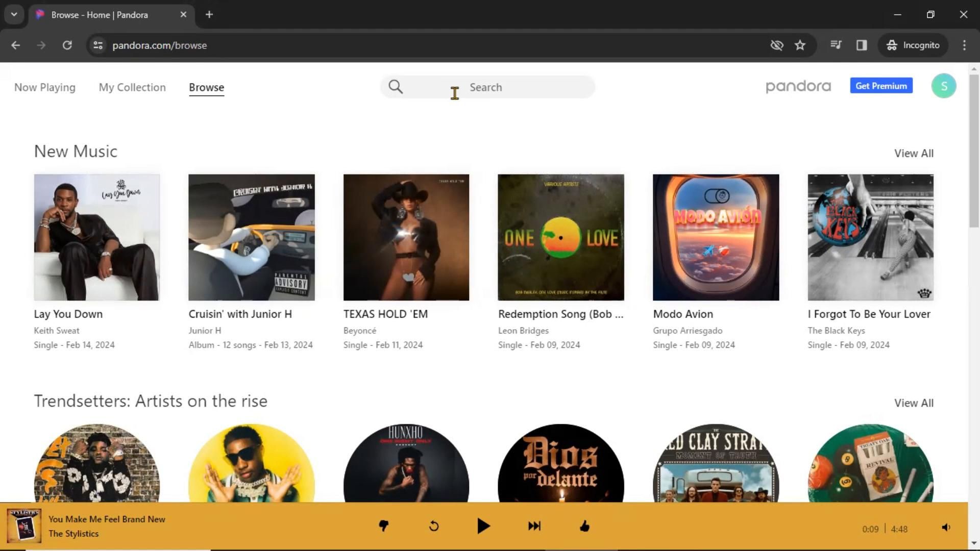Screen dimensions: 980x551
Task: Click the Stylistics album art in player
Action: [x=24, y=526]
